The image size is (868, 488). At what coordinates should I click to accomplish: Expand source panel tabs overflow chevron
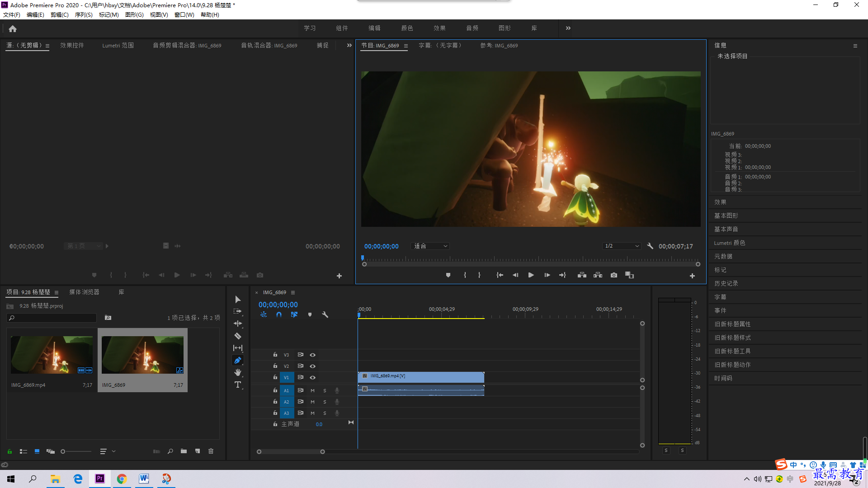click(x=349, y=45)
